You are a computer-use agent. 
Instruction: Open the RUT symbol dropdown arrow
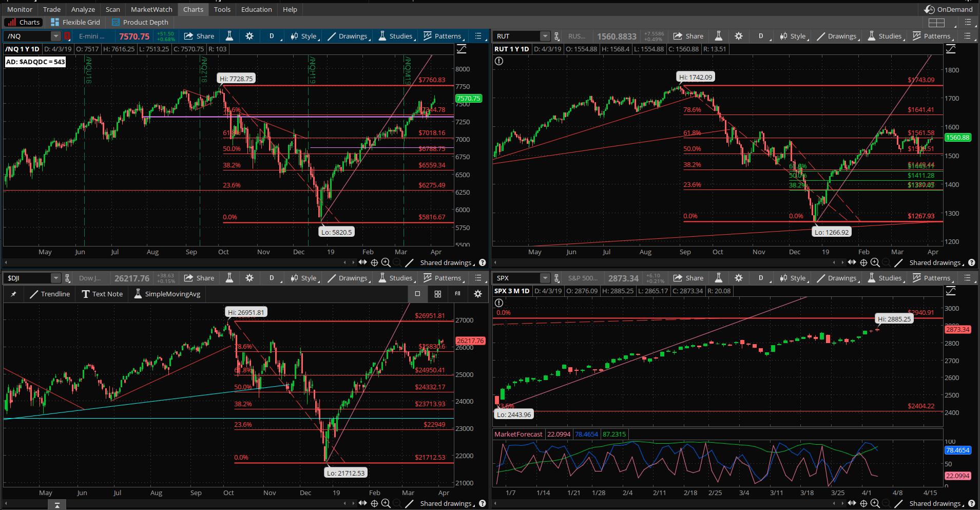[x=545, y=36]
